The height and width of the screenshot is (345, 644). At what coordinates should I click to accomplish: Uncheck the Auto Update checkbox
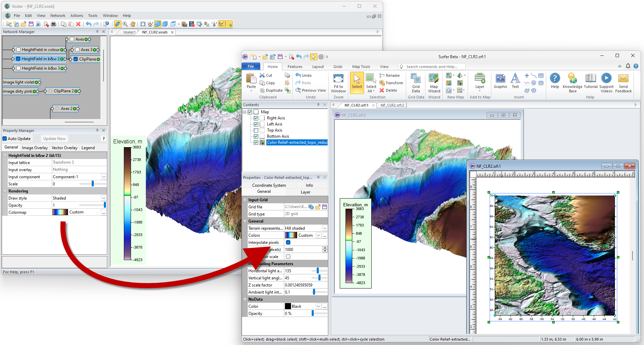5,139
